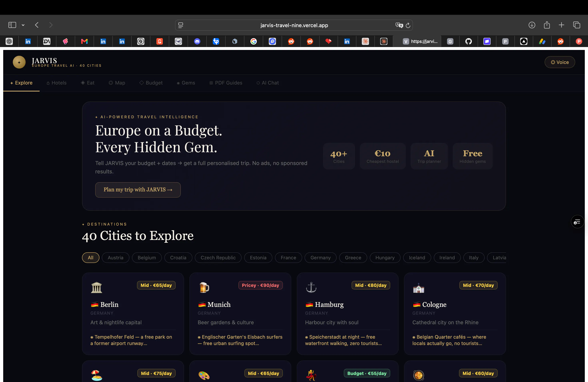Image resolution: width=588 pixels, height=382 pixels.
Task: Filter cities by France chip
Action: tap(288, 258)
